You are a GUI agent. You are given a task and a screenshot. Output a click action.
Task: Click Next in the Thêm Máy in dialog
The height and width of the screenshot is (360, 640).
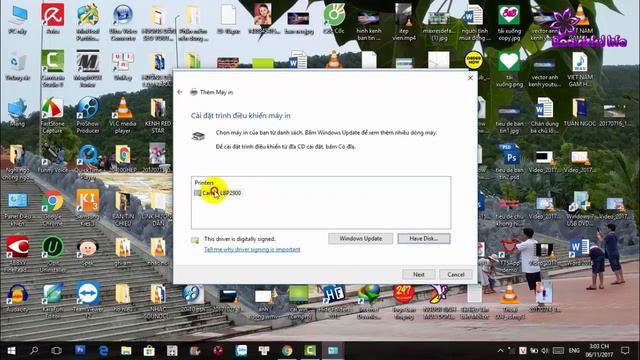coord(418,274)
